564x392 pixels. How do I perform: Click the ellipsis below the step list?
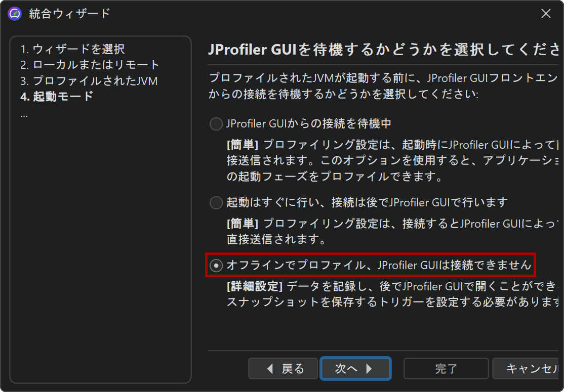(24, 116)
